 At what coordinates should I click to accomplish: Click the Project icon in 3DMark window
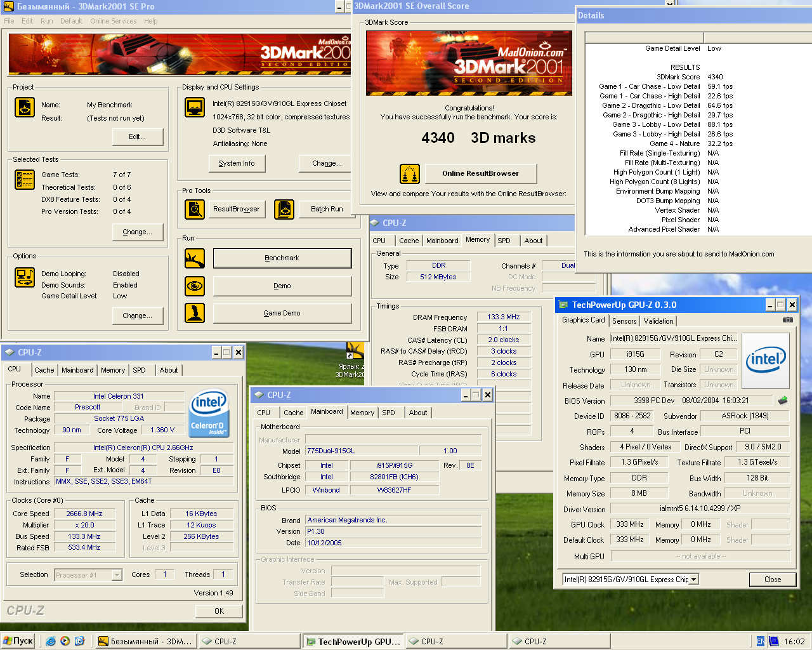coord(25,107)
